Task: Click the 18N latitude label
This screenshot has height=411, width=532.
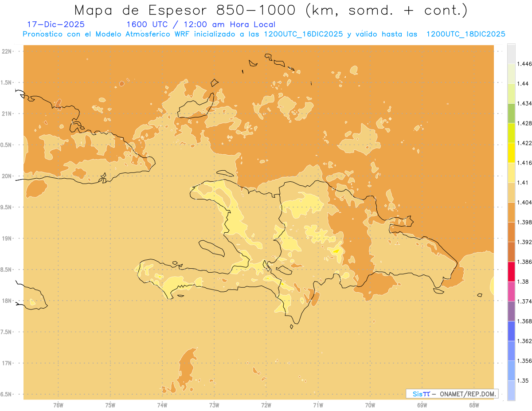Action: [x=7, y=301]
